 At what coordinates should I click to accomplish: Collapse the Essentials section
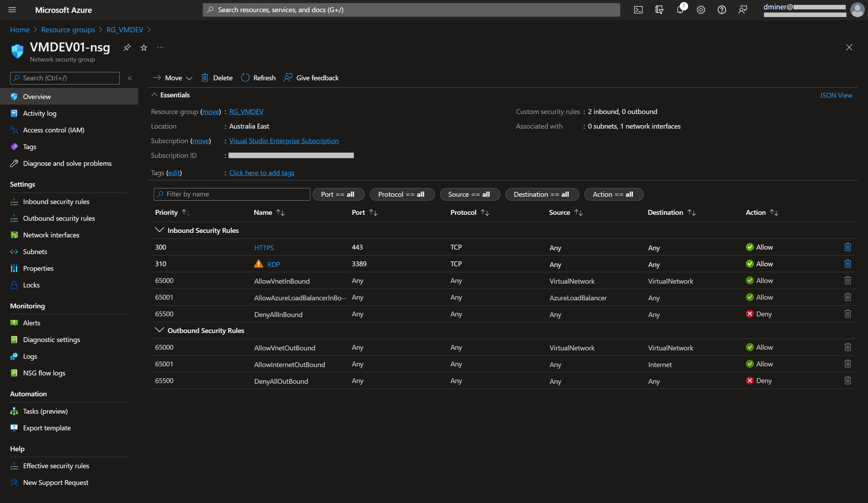pos(154,95)
